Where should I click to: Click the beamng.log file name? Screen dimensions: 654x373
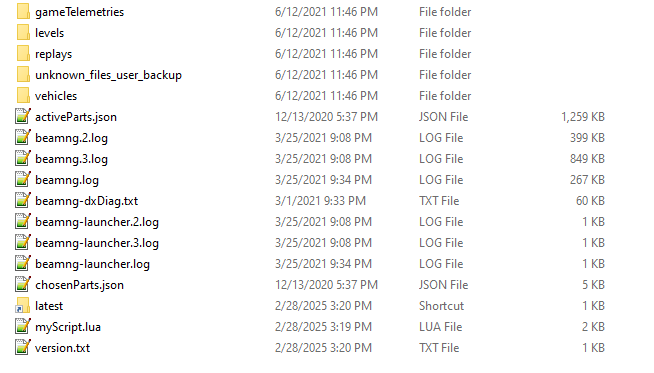point(67,180)
